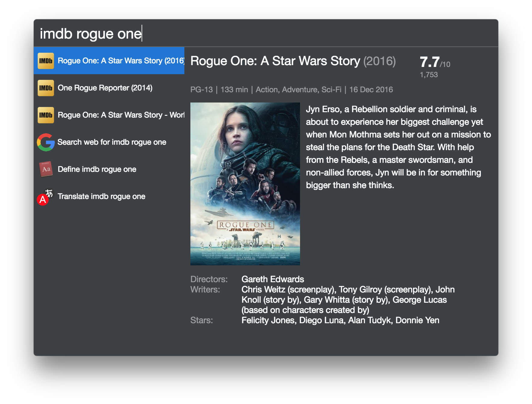Click the plot summary starting with Jyn Erso
532x404 pixels.
[399, 147]
